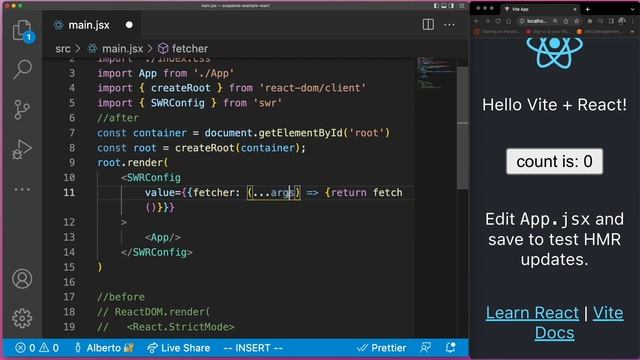The height and width of the screenshot is (360, 640).
Task: Toggle the primary side bar from the title bar
Action: click(x=436, y=6)
